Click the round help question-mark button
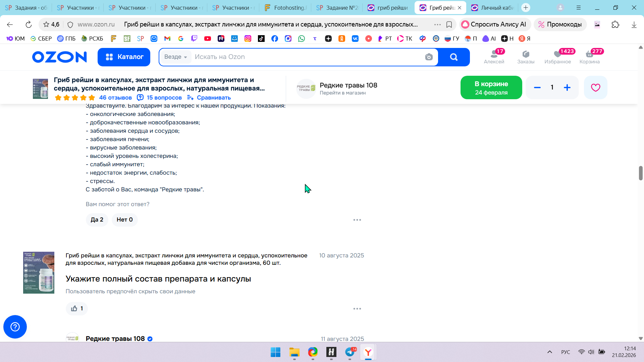This screenshot has height=362, width=644. [15, 326]
